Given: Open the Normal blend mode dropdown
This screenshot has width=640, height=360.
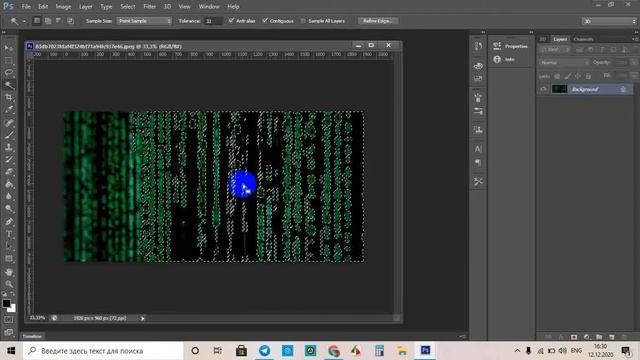Looking at the screenshot, I should (x=564, y=62).
